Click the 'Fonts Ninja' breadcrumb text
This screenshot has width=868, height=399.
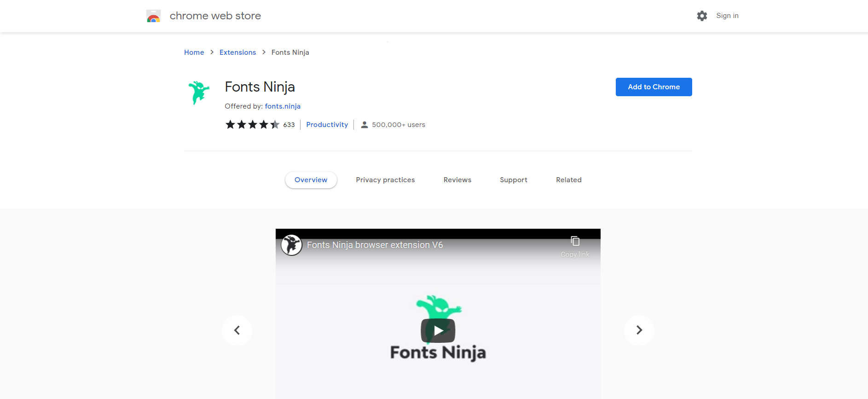point(290,52)
